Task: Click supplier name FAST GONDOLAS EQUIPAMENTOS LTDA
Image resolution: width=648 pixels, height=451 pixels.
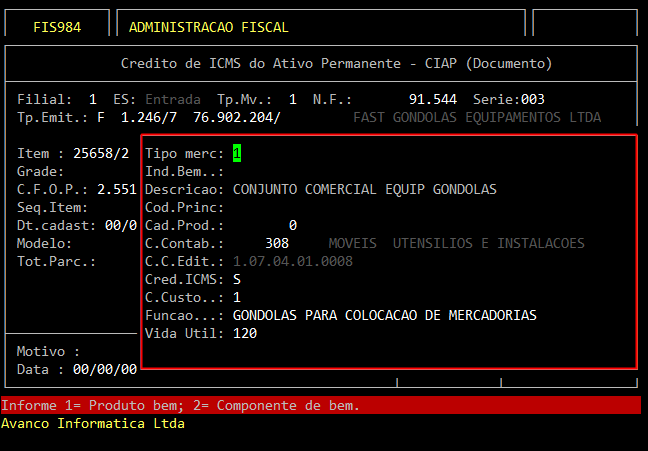Action: (x=477, y=118)
